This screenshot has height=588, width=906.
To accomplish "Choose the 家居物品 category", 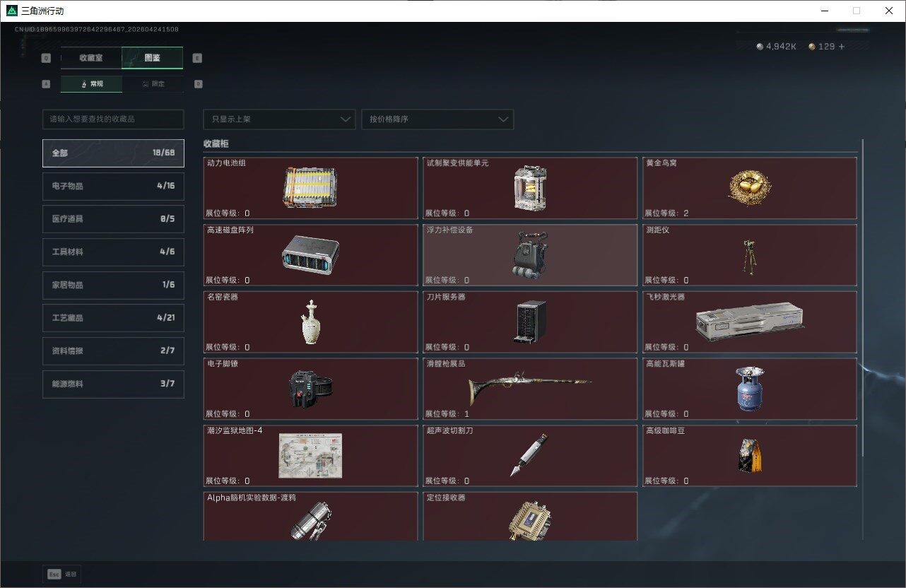I will pyautogui.click(x=113, y=285).
